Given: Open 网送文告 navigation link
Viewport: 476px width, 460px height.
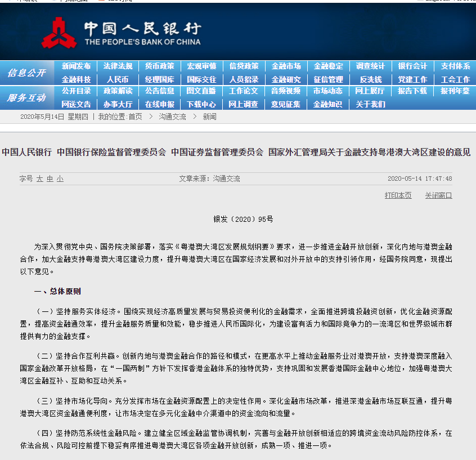Looking at the screenshot, I should point(76,105).
